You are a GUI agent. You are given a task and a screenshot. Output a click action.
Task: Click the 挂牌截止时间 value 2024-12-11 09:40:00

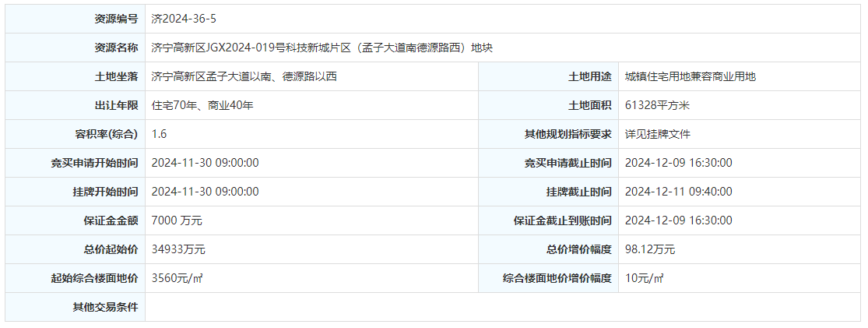pos(679,192)
